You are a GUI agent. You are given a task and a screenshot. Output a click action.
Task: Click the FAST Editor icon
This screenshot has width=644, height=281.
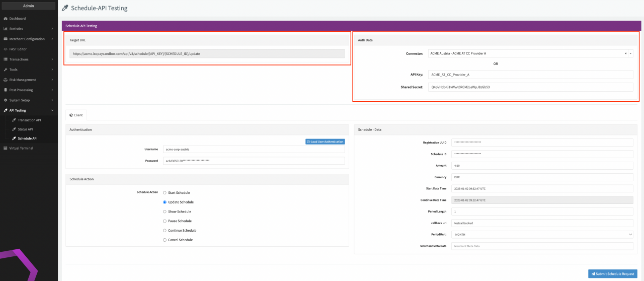pos(6,49)
